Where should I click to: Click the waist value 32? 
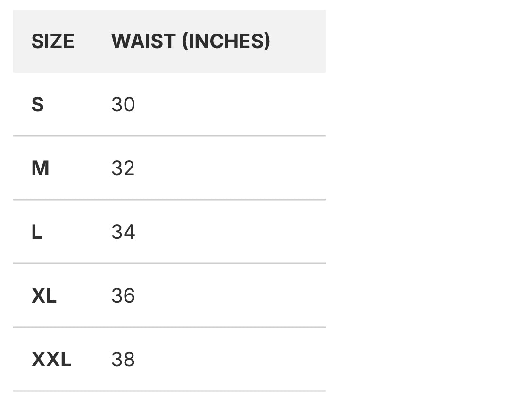pos(123,168)
